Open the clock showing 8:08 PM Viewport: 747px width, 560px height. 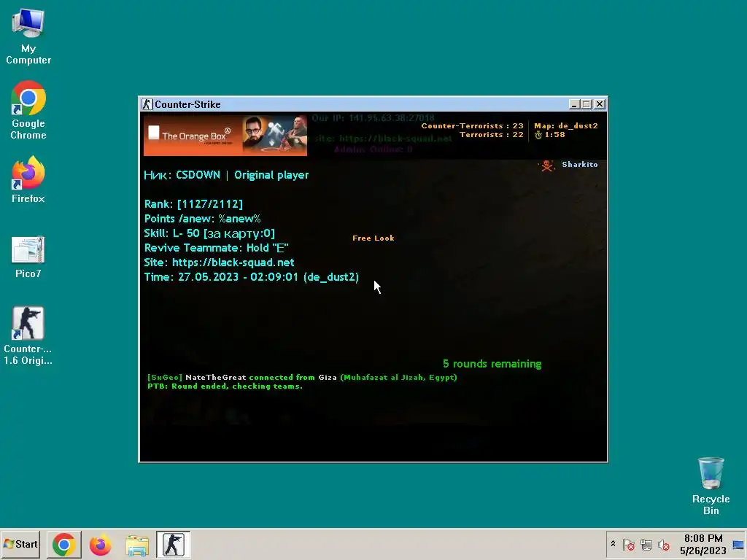pos(703,544)
